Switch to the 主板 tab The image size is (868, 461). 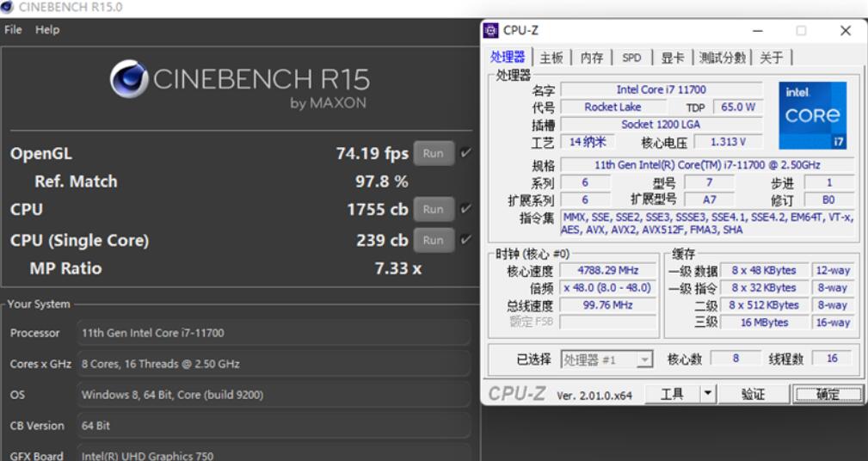coord(551,58)
